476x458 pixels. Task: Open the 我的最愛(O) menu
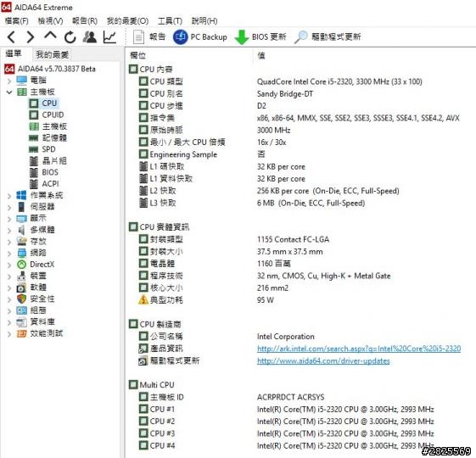pyautogui.click(x=127, y=21)
